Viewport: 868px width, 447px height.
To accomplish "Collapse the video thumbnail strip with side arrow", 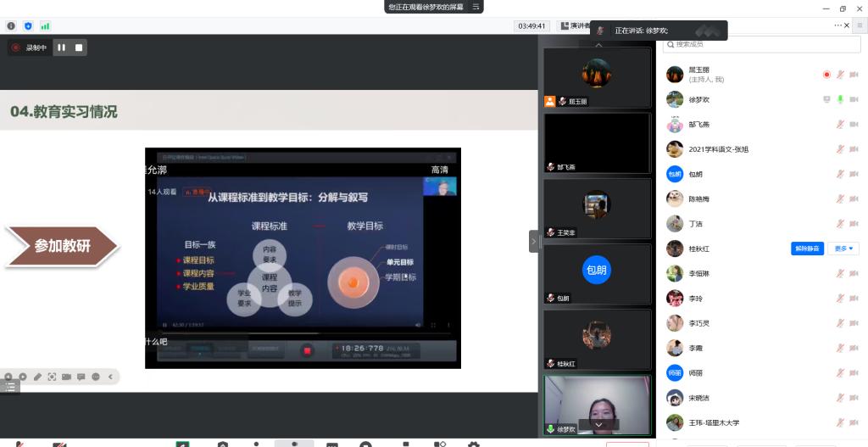I will tap(534, 241).
